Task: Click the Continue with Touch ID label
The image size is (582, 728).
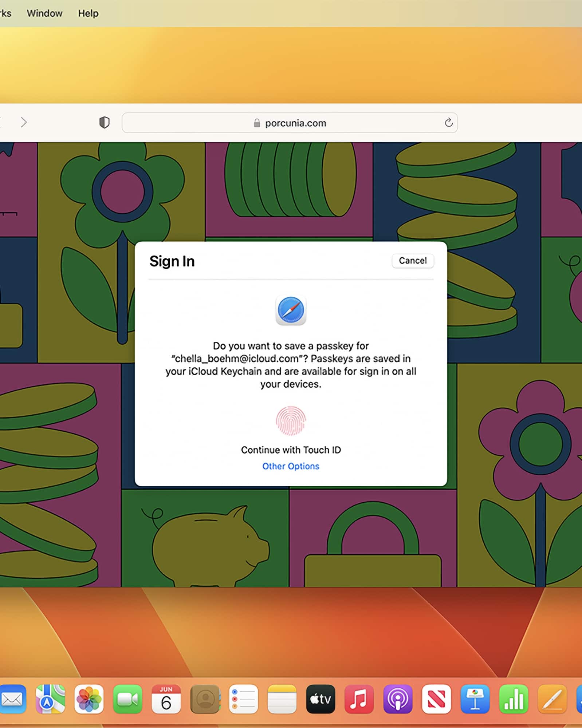Action: pos(291,450)
